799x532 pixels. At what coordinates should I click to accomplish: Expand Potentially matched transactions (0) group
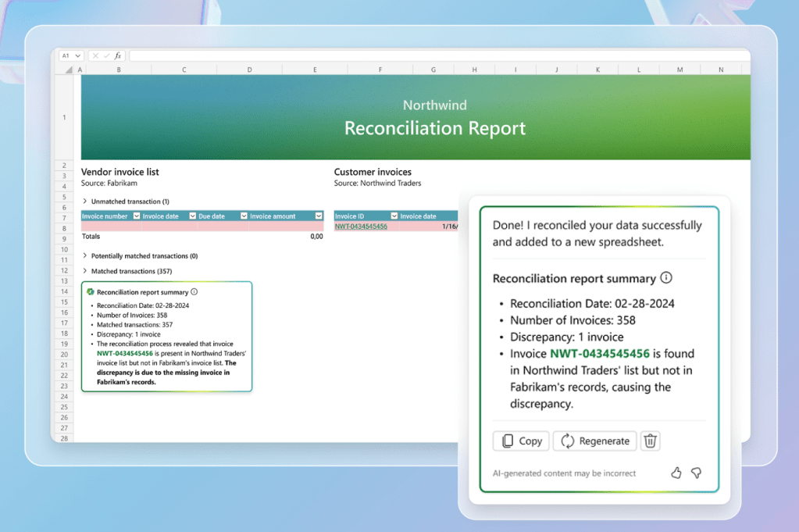tap(85, 256)
